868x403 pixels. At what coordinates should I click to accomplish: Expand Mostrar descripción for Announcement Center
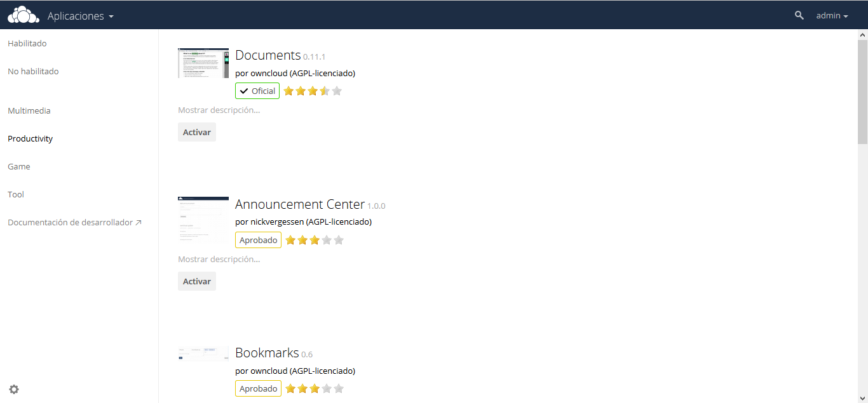pos(219,259)
